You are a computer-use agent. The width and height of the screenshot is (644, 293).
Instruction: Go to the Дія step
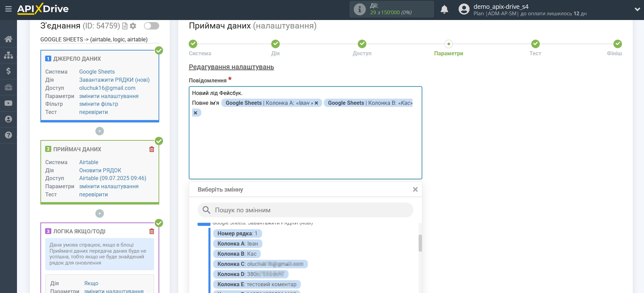pyautogui.click(x=275, y=48)
